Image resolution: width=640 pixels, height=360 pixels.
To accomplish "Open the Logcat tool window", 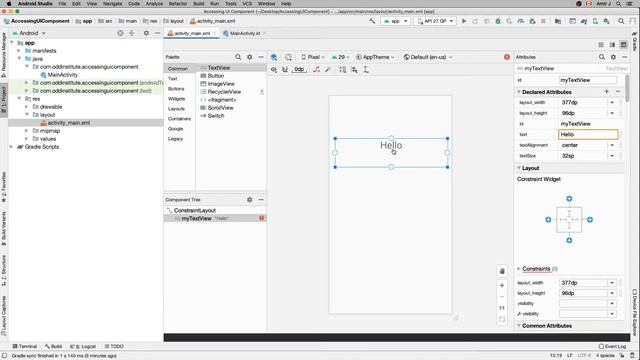I will tap(84, 346).
